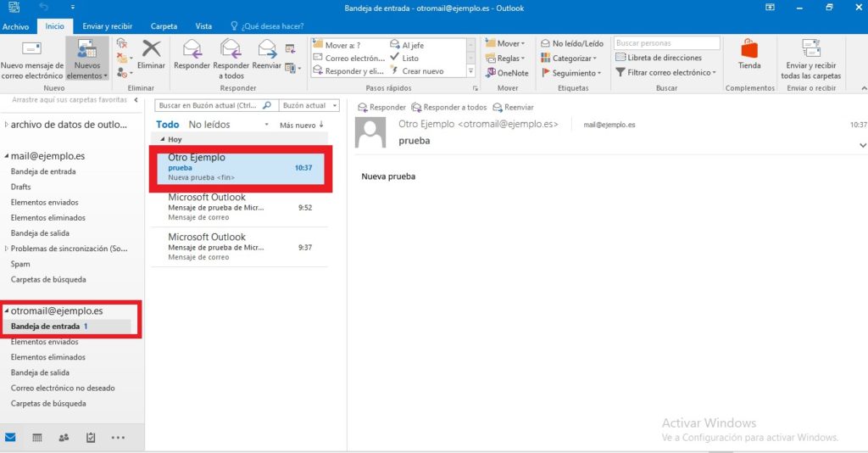Switch to the Inicio tab
This screenshot has height=453, width=868.
tap(54, 26)
